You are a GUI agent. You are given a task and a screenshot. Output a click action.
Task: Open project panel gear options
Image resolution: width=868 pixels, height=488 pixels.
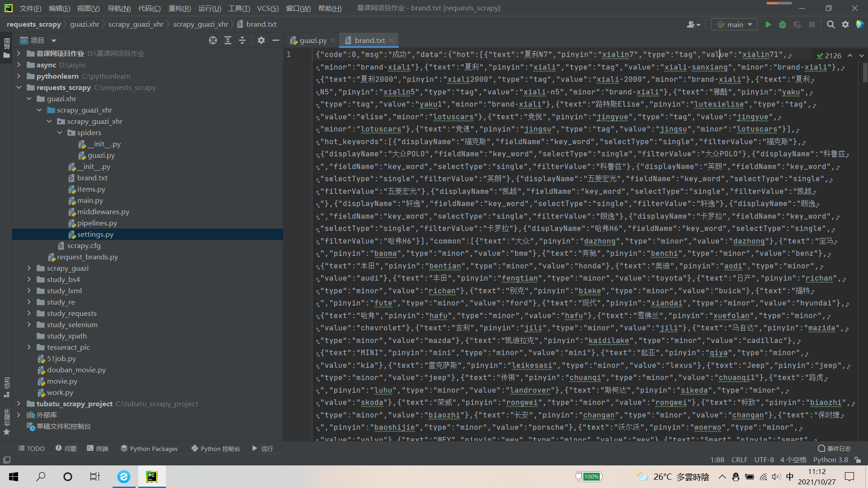[261, 40]
